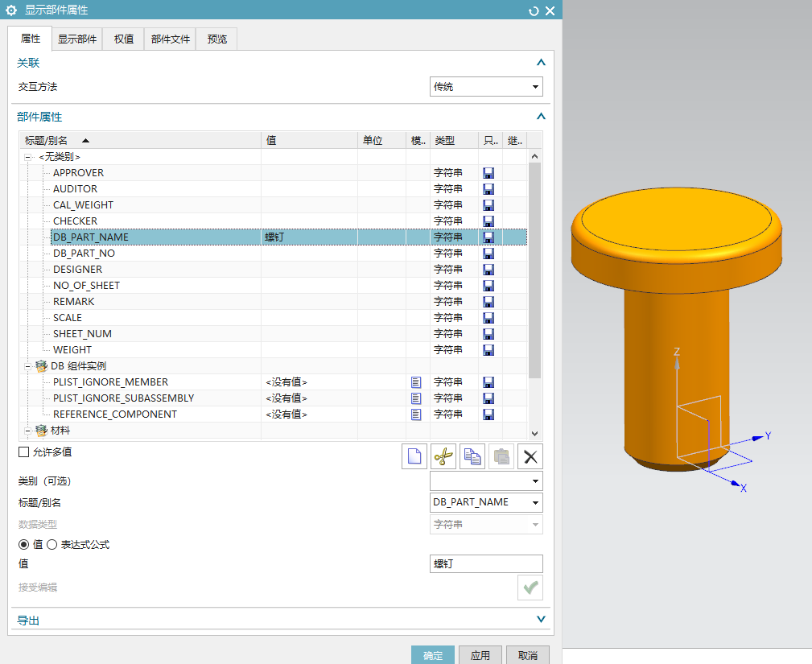Click the new attribute (blank page) icon
The width and height of the screenshot is (812, 664).
(x=414, y=456)
